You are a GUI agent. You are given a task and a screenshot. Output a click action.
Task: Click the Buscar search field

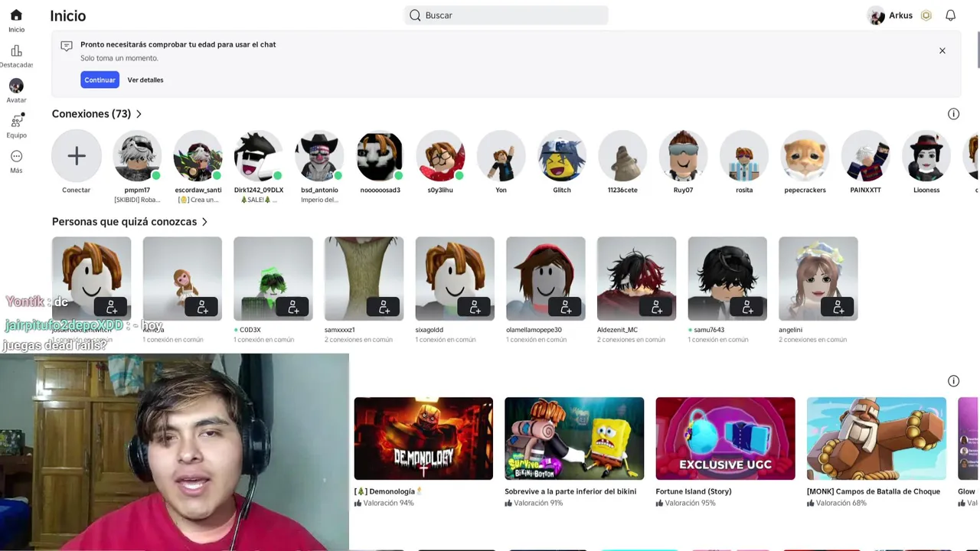506,15
